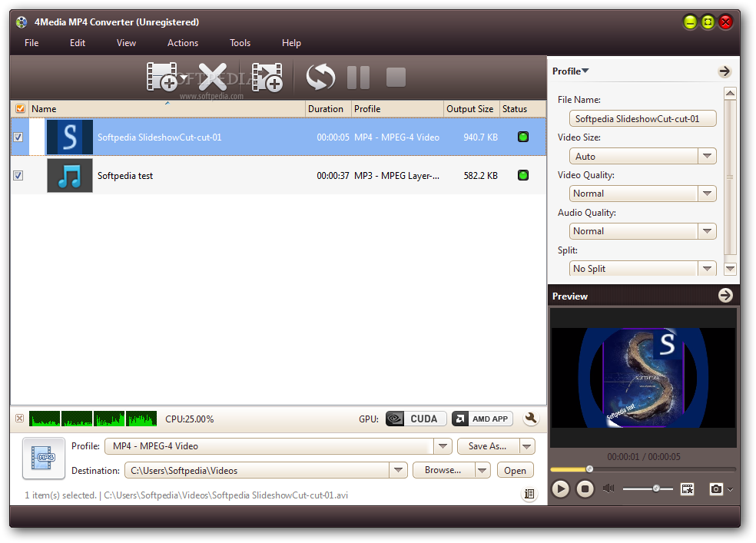Viewport: 756px width, 543px height.
Task: Toggle the select-all checkbox in list header
Action: pyautogui.click(x=20, y=108)
